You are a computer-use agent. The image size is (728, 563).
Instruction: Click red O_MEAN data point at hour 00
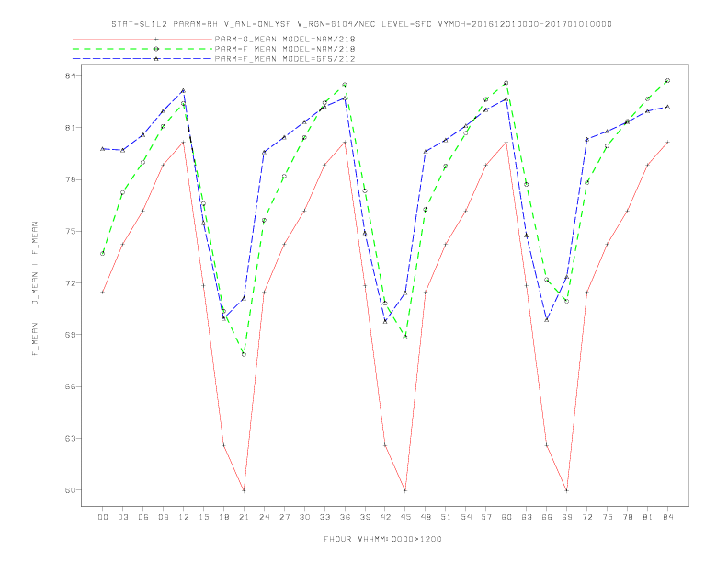[x=103, y=293]
